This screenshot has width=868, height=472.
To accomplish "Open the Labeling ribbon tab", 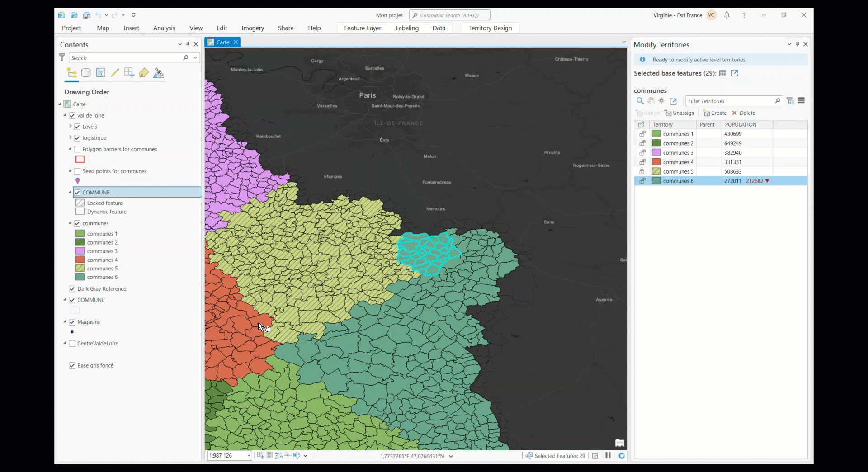I will point(407,28).
